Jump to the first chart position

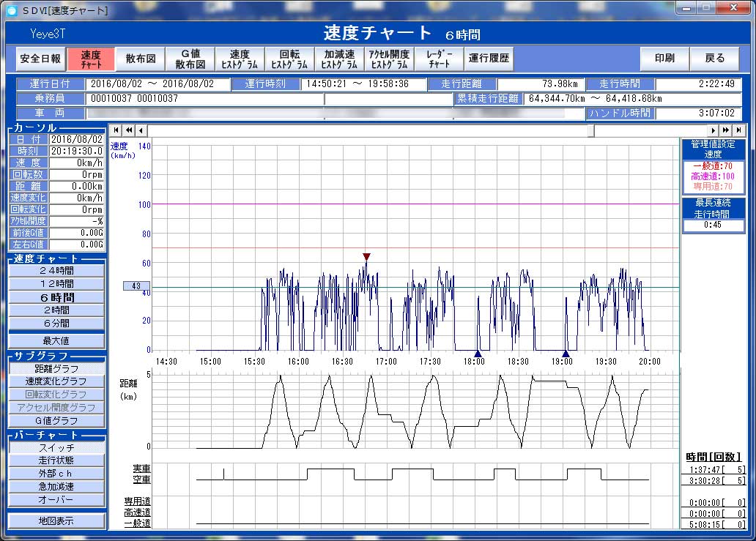(116, 130)
